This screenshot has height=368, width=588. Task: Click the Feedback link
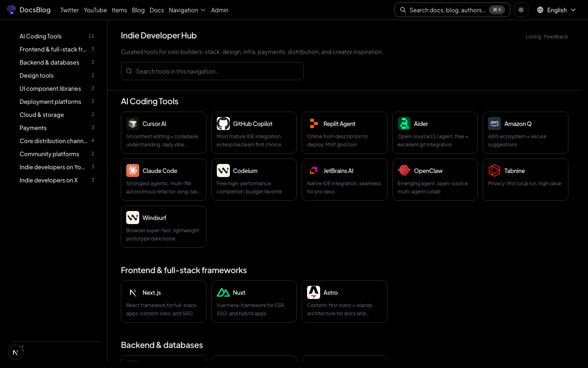pos(556,37)
